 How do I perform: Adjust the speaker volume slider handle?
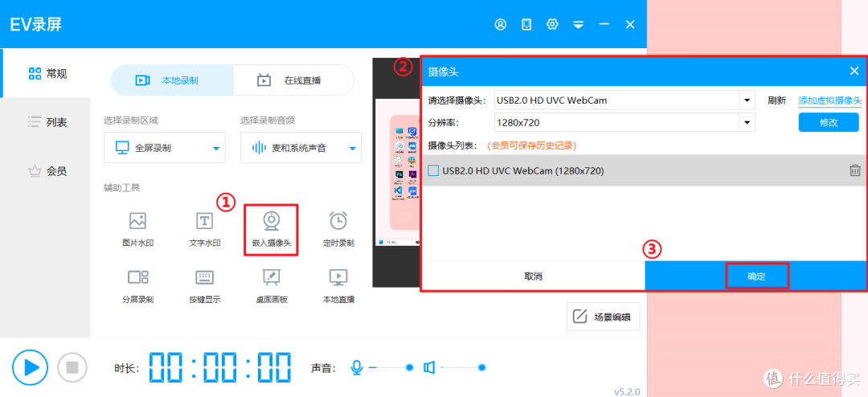point(482,367)
